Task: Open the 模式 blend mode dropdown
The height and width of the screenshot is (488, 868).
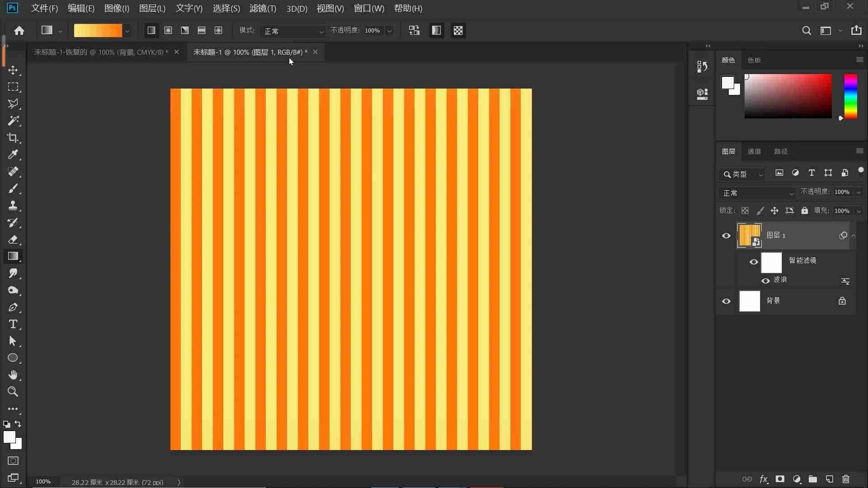Action: 293,31
